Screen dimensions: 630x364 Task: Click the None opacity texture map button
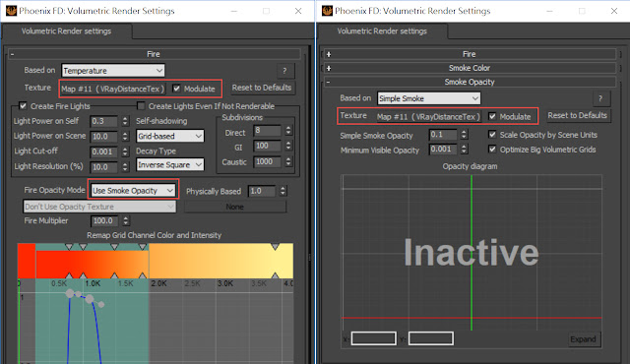(x=235, y=207)
